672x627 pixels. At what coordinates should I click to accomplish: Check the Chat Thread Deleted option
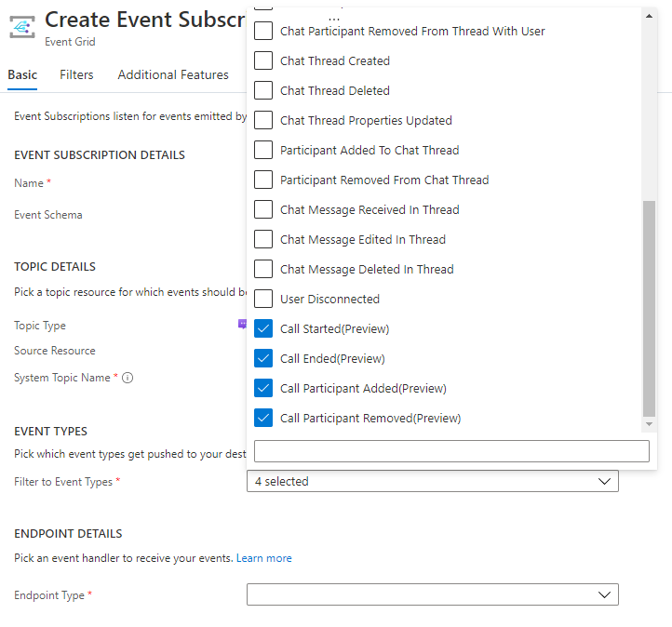click(263, 90)
